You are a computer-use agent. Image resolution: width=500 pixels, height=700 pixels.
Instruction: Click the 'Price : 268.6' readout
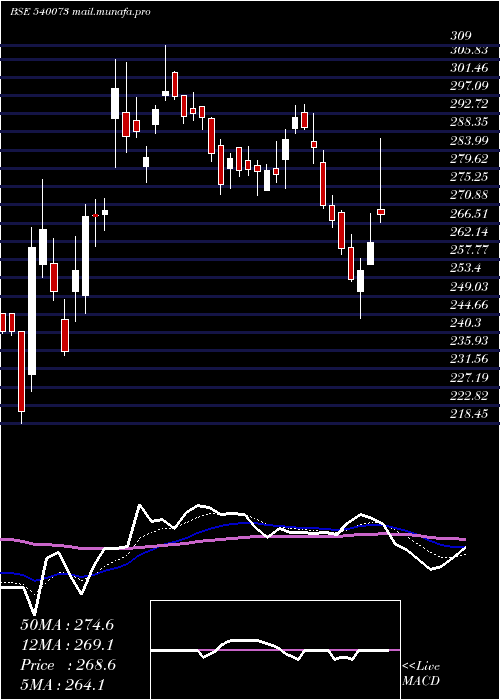tap(68, 665)
